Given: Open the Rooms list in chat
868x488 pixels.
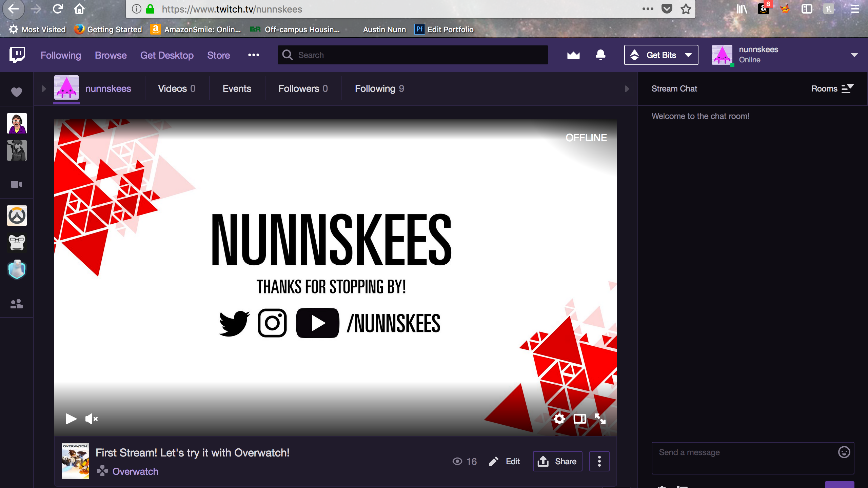Looking at the screenshot, I should tap(832, 88).
